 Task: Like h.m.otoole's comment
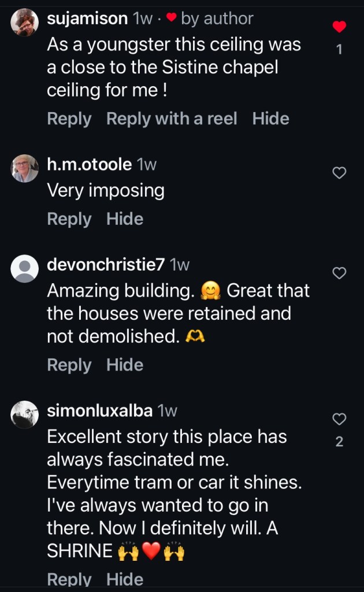340,172
